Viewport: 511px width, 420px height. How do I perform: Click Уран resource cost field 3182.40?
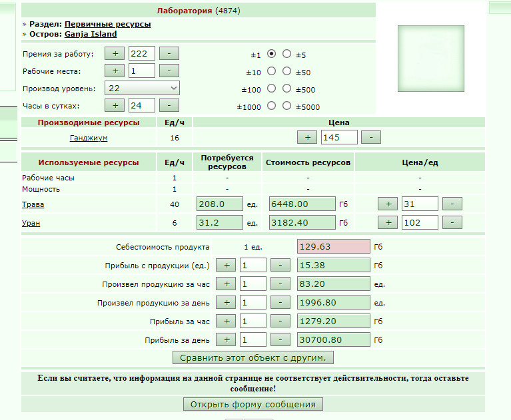[x=302, y=222]
